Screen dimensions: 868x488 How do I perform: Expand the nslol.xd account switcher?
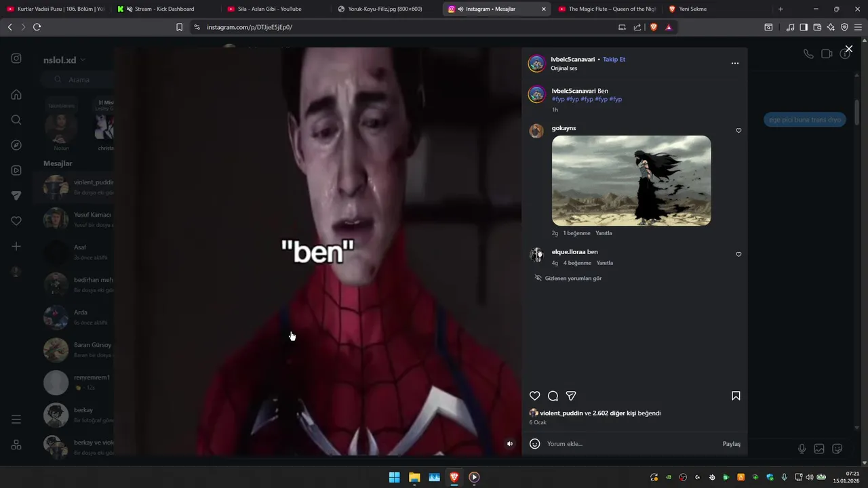pyautogui.click(x=64, y=60)
